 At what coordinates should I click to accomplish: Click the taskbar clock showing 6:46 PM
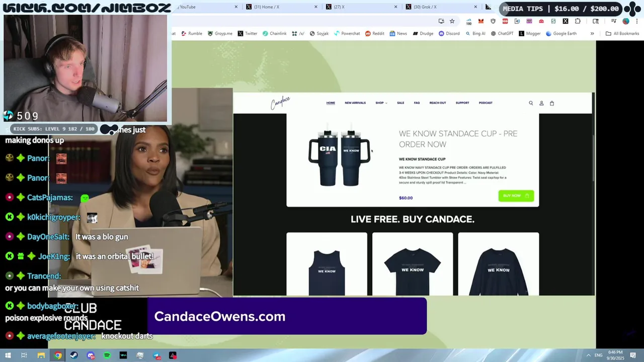click(x=615, y=355)
